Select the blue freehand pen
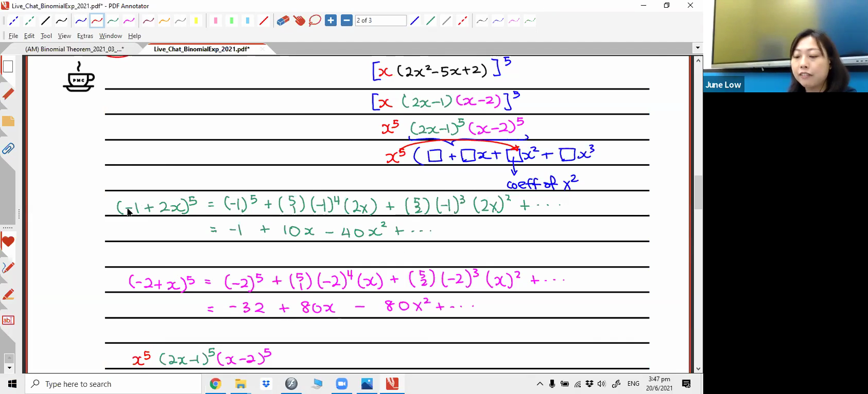868x394 pixels. point(81,21)
